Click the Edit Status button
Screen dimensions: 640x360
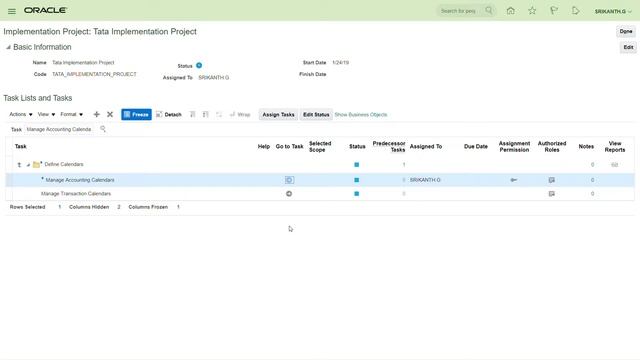[316, 115]
